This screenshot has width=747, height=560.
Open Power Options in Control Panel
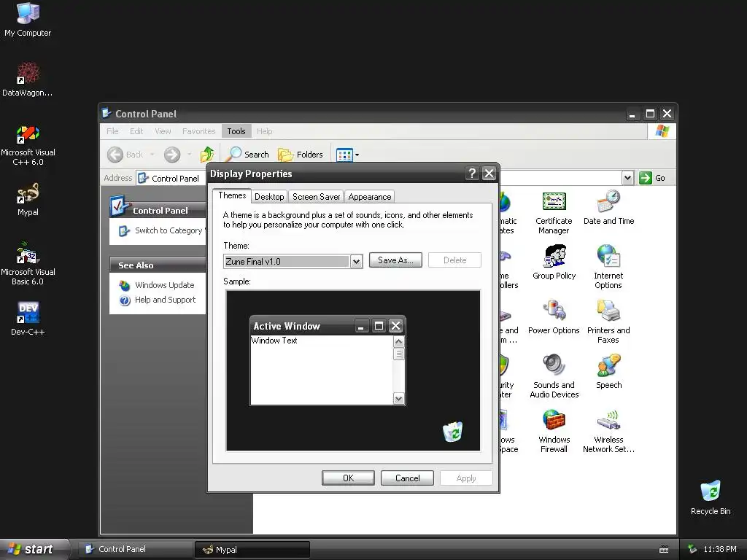pyautogui.click(x=554, y=317)
